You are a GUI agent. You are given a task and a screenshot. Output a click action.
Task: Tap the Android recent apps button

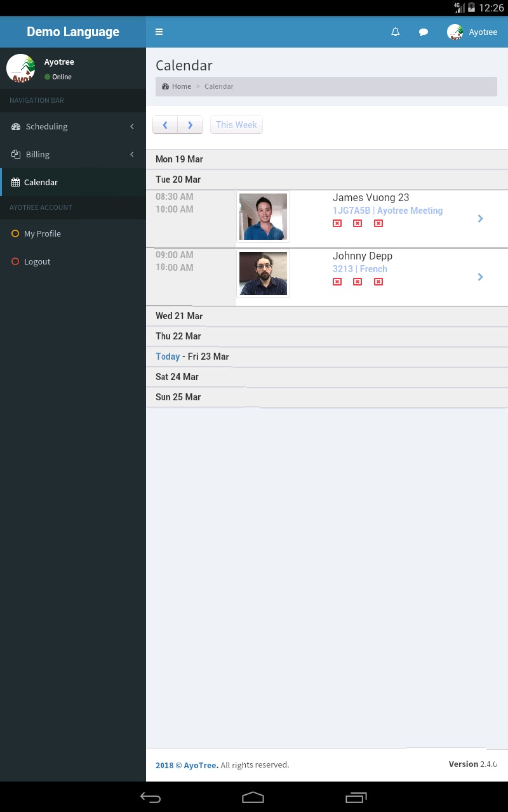pos(356,797)
